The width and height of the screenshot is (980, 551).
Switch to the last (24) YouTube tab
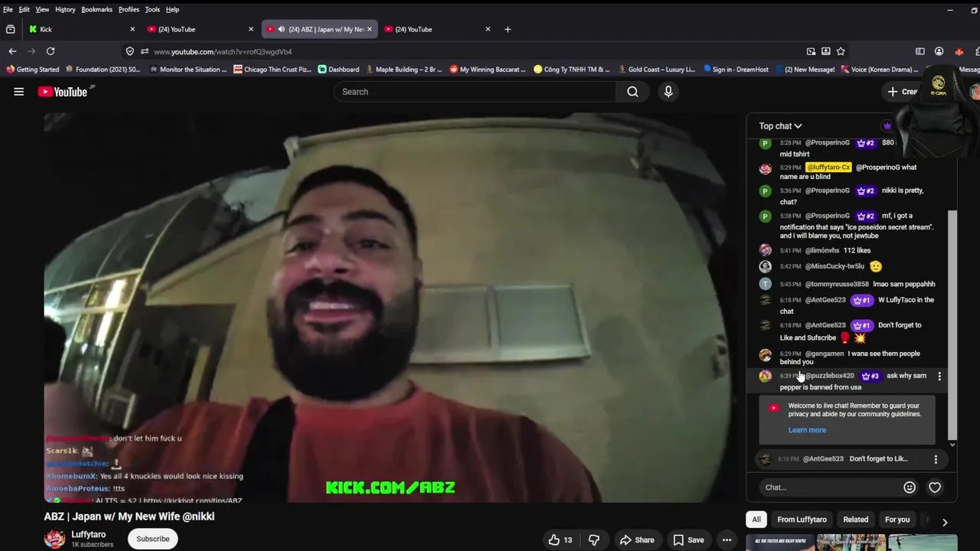click(x=436, y=29)
